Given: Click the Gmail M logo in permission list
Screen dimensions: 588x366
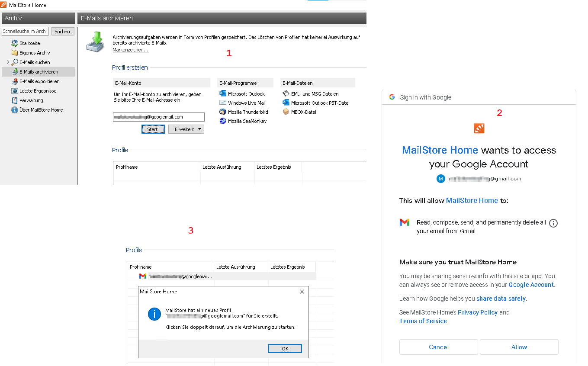Looking at the screenshot, I should pyautogui.click(x=404, y=222).
